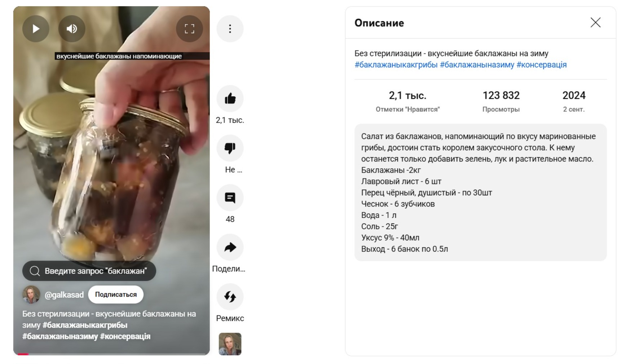Image resolution: width=622 pixels, height=364 pixels.
Task: Open the @galkasad channel name
Action: coord(64,295)
